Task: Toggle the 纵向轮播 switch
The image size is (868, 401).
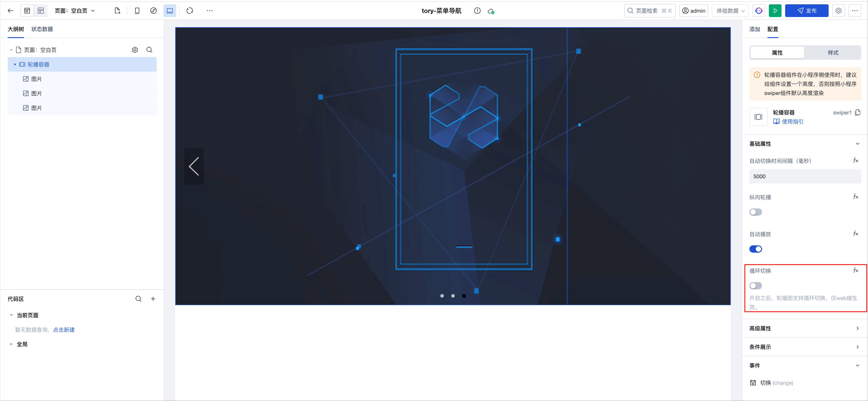Action: (x=755, y=212)
